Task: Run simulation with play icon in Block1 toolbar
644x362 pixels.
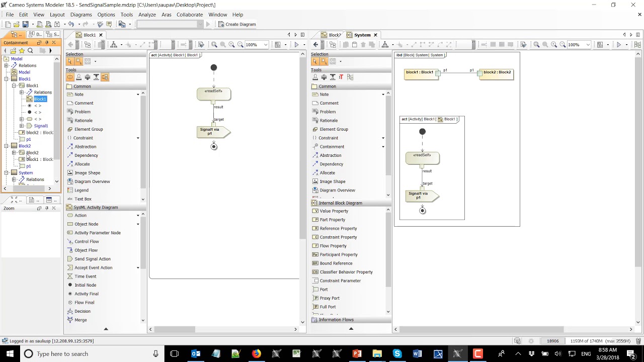Action: click(x=296, y=45)
